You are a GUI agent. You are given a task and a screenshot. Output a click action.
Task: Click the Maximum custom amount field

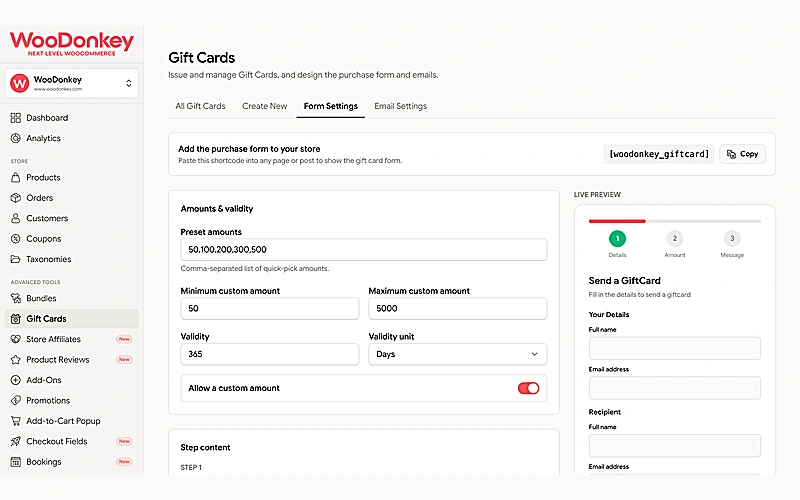(x=458, y=309)
